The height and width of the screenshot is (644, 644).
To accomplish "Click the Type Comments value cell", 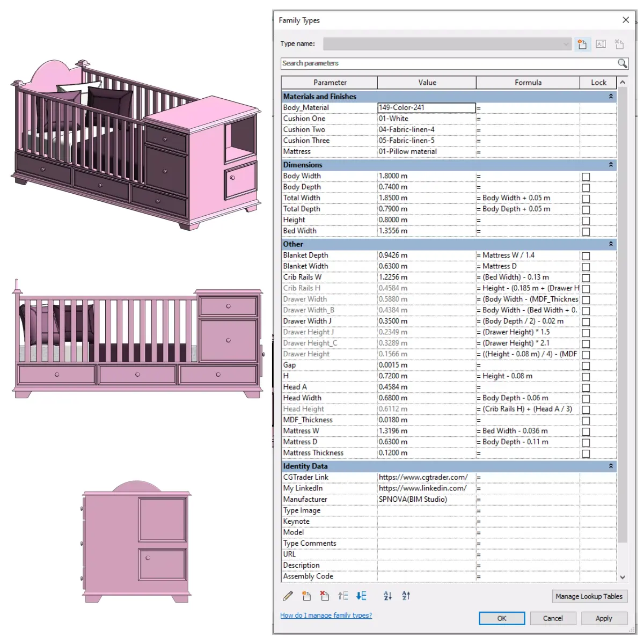I will click(x=426, y=544).
